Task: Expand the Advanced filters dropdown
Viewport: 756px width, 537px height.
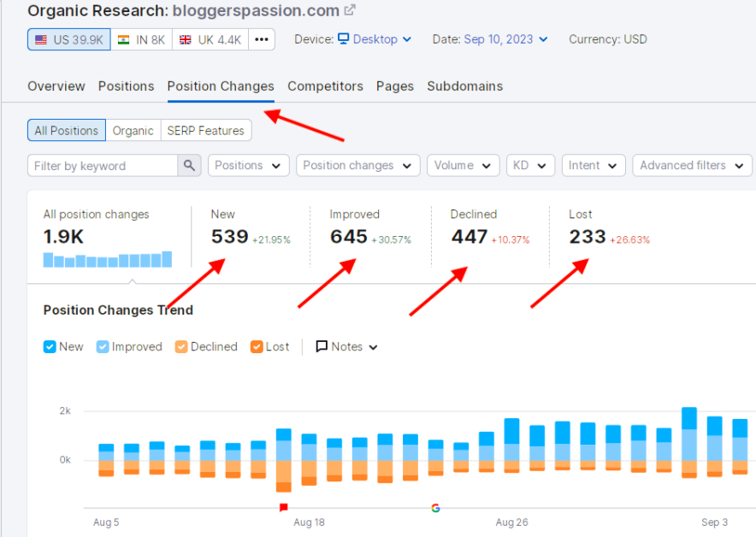Action: 692,165
